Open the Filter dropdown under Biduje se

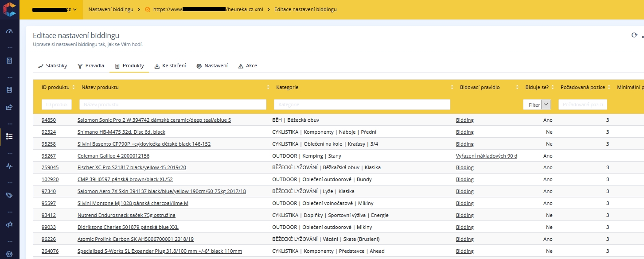[x=537, y=105]
